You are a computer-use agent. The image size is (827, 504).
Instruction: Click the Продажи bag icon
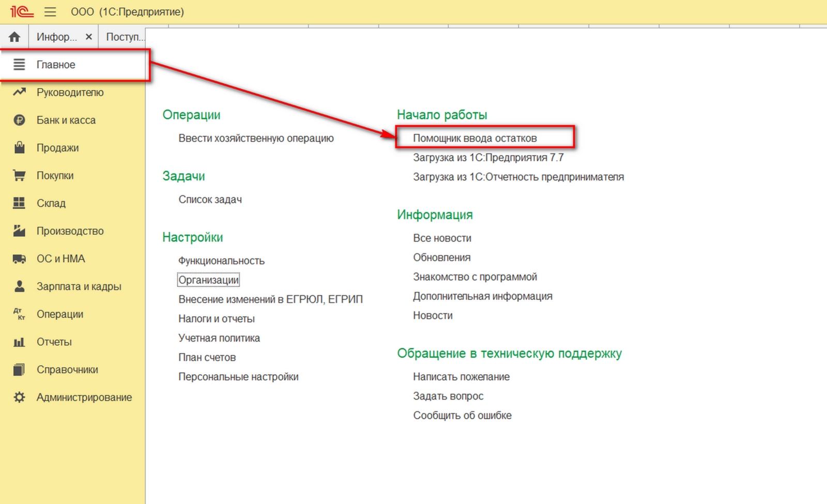19,147
